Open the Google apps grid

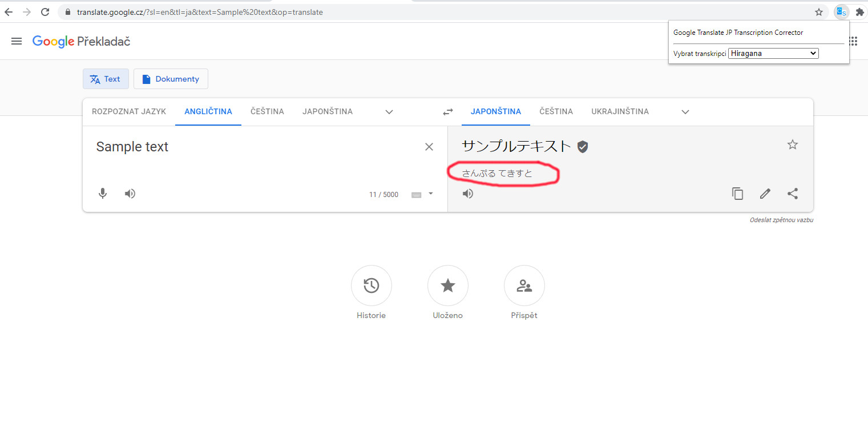point(854,41)
